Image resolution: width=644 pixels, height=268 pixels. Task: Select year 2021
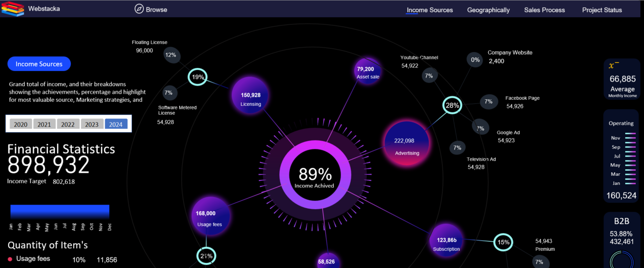44,124
